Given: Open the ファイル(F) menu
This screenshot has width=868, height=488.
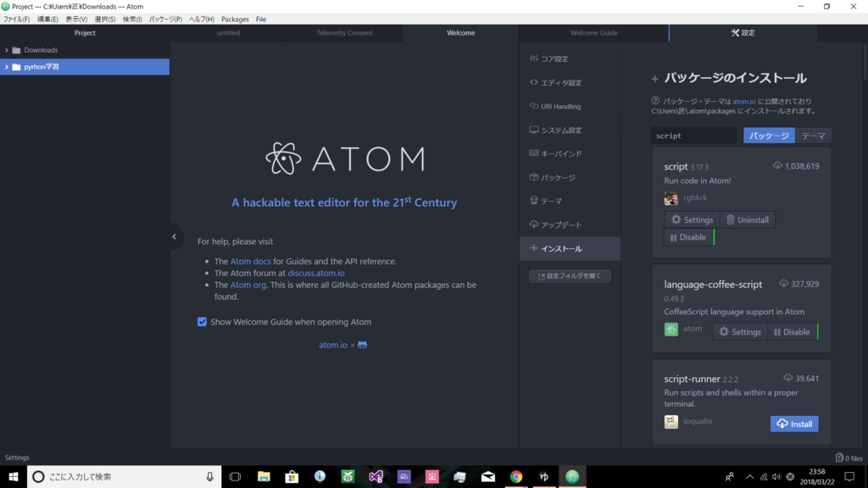Looking at the screenshot, I should (17, 19).
